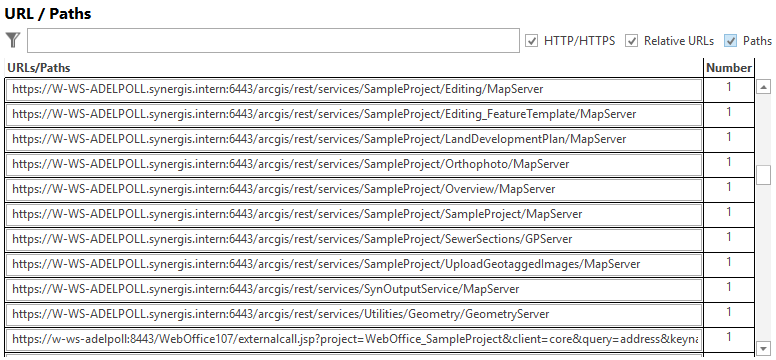Focus the URL filter text field
Image resolution: width=776 pixels, height=360 pixels.
(273, 40)
